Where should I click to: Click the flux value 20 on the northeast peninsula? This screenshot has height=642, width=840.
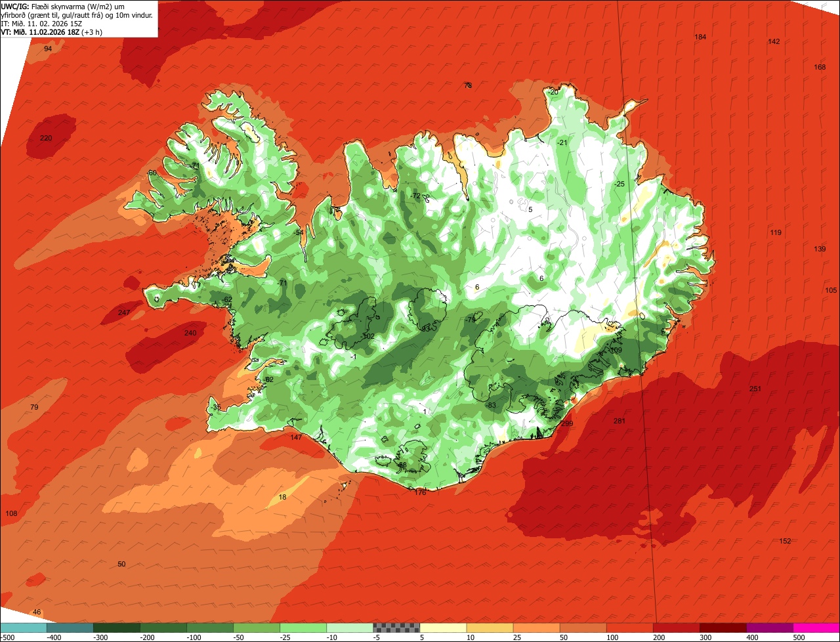click(554, 92)
